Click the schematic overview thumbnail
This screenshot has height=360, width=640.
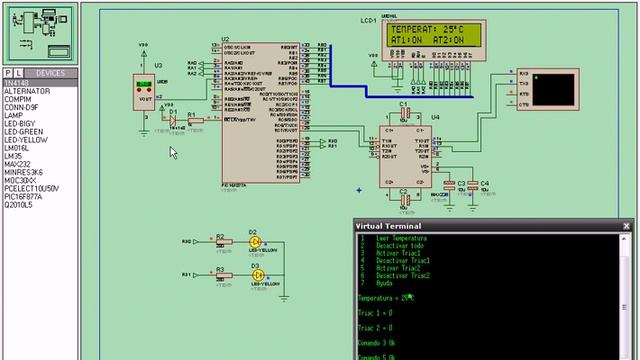40,33
